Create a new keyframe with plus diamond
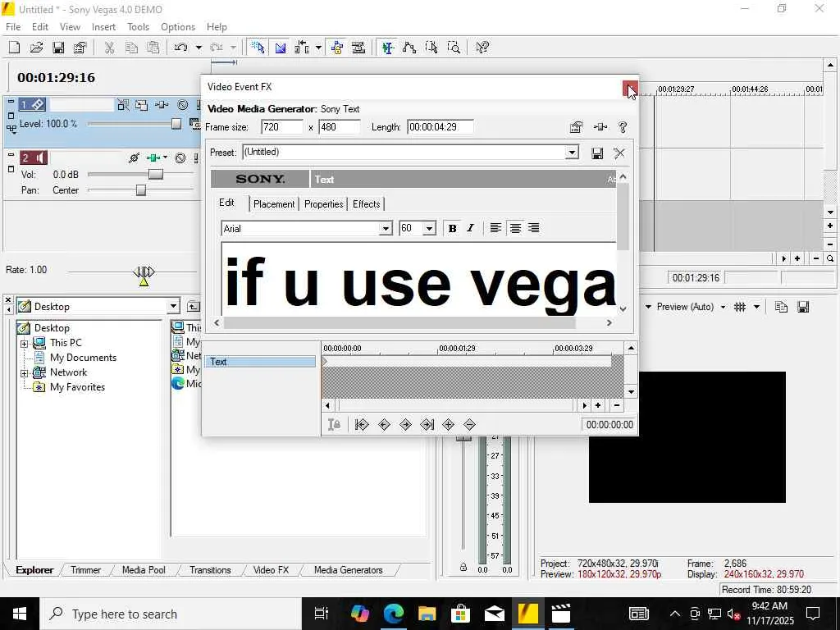The image size is (840, 630). coord(449,425)
